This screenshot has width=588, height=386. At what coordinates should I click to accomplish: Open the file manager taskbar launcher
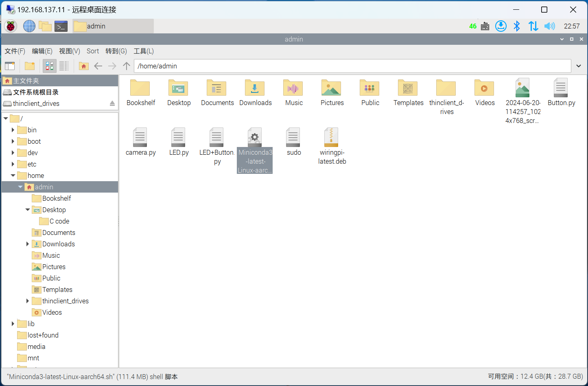pos(45,26)
